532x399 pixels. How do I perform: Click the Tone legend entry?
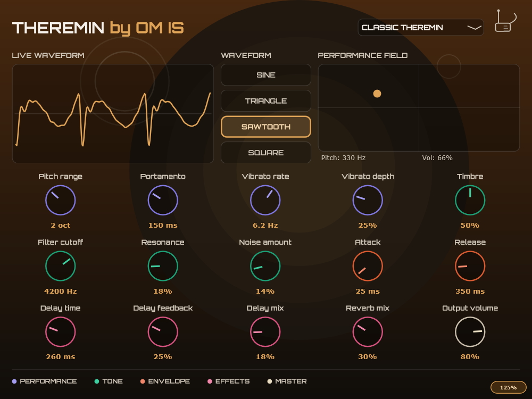pos(109,381)
